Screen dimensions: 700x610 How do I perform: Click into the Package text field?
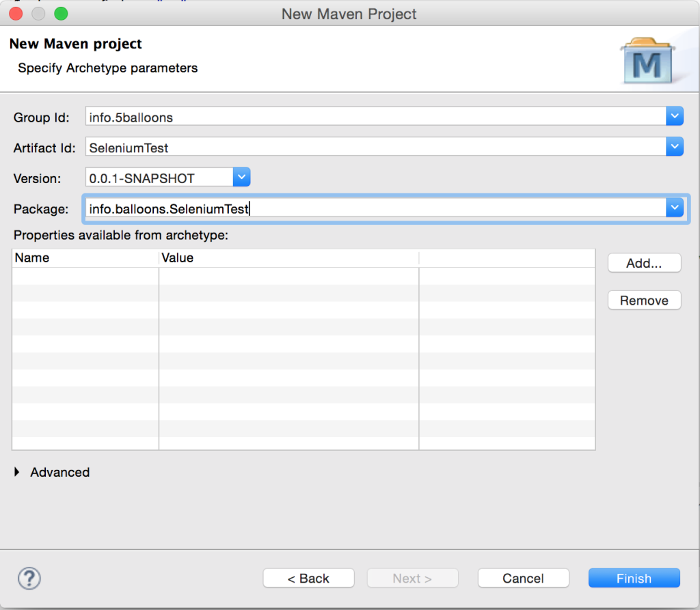click(x=375, y=208)
